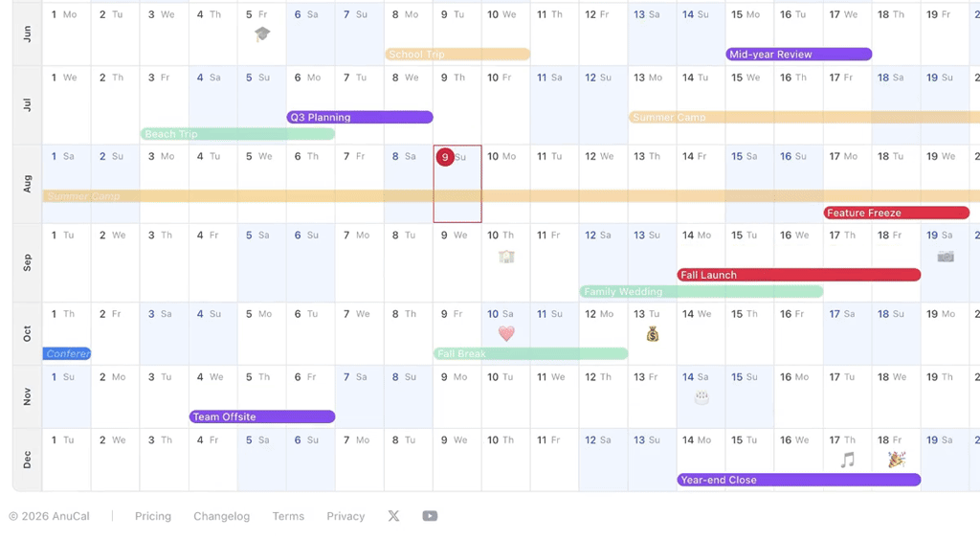Select the Year-end Close event bar
980x540 pixels.
tap(799, 480)
